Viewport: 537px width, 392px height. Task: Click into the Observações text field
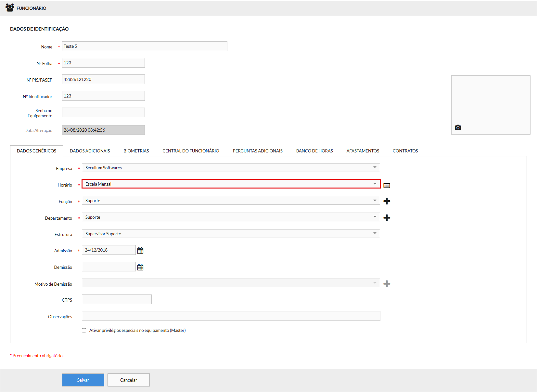coord(231,316)
